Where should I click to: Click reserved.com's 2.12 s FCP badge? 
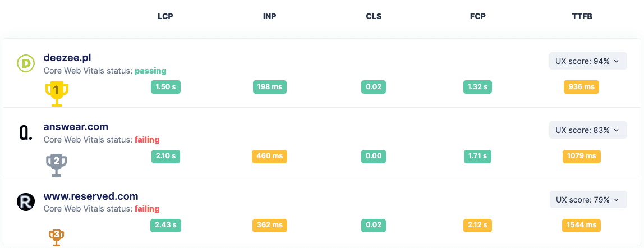point(477,226)
